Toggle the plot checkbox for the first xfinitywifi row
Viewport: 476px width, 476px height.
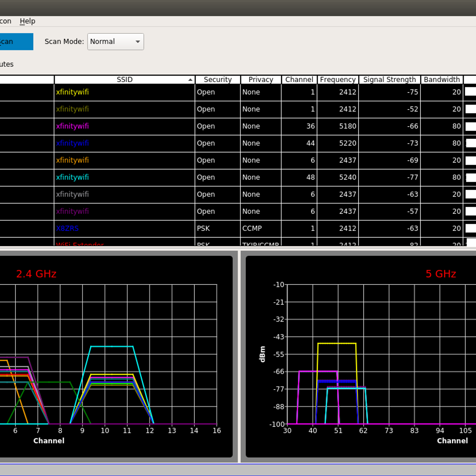[x=470, y=92]
